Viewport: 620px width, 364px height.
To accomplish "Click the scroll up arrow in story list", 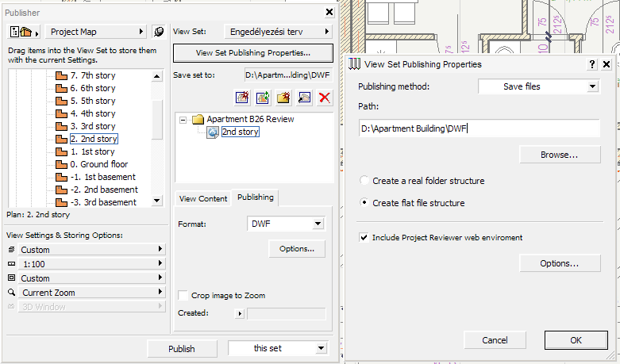I will click(157, 76).
